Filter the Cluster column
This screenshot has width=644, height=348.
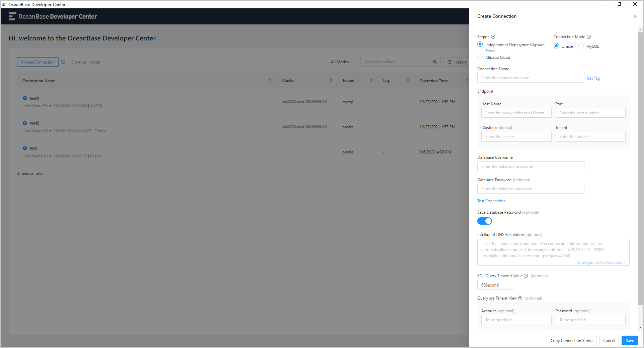tap(331, 80)
